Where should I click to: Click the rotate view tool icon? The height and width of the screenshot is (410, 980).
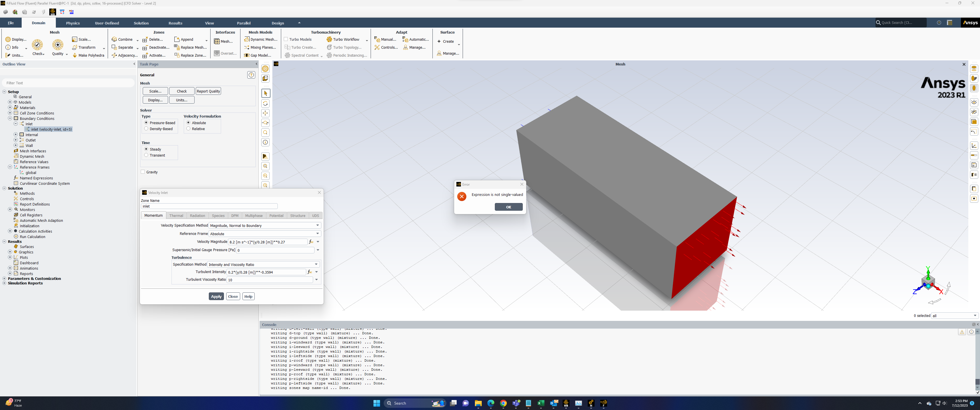[x=265, y=103]
